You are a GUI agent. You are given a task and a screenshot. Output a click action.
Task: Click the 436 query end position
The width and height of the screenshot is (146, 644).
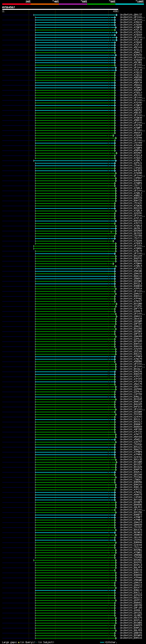[x=115, y=11]
